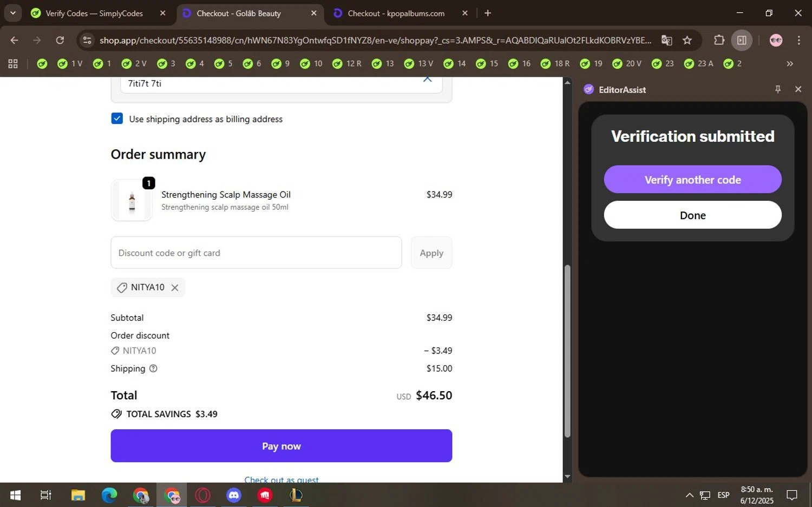Image resolution: width=812 pixels, height=507 pixels.
Task: Launch Discord from the taskbar
Action: pos(234,495)
